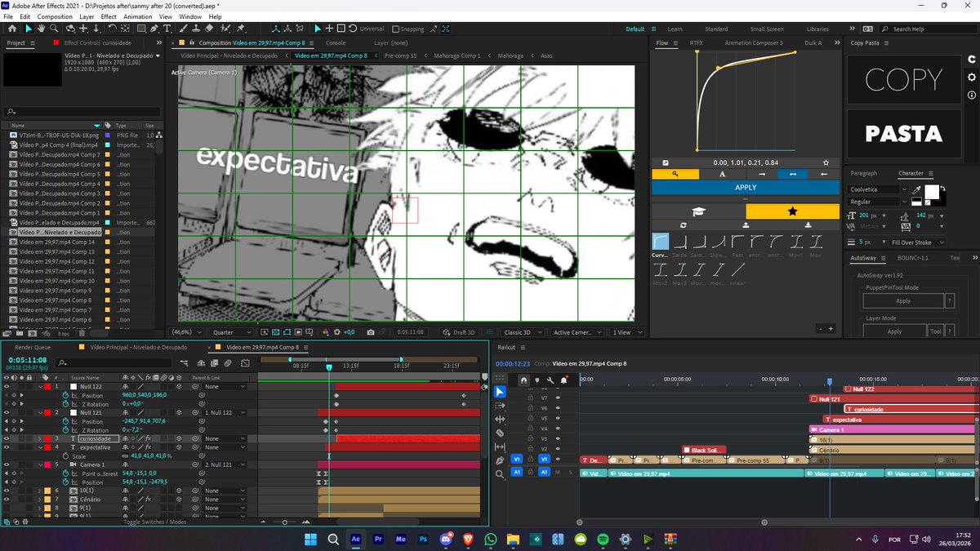Viewport: 980px width, 551px height.
Task: Hide the Null 122 layer
Action: tap(7, 386)
